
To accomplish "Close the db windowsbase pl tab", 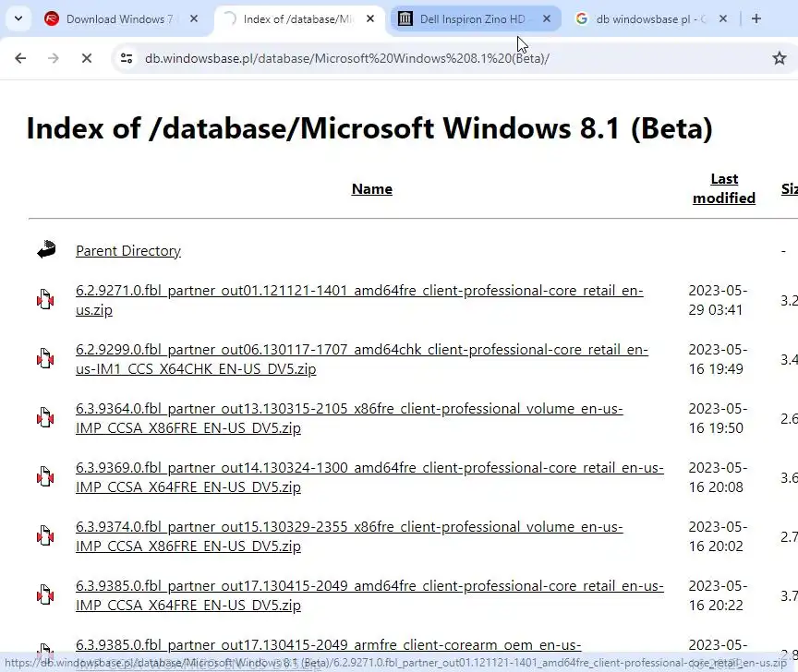I will pos(722,18).
